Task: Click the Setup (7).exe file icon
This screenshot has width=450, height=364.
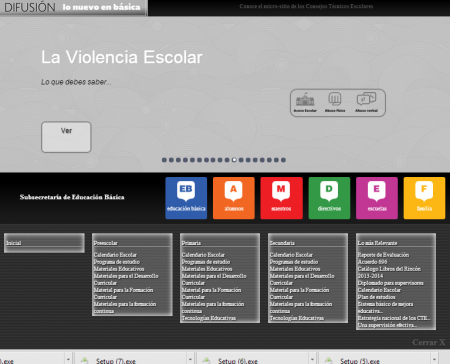Action: pos(84,360)
